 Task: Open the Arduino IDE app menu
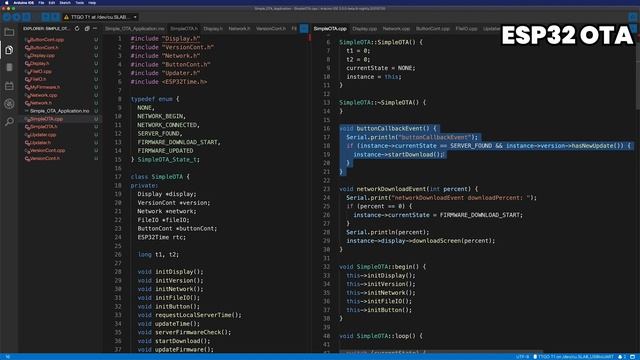tap(24, 2)
